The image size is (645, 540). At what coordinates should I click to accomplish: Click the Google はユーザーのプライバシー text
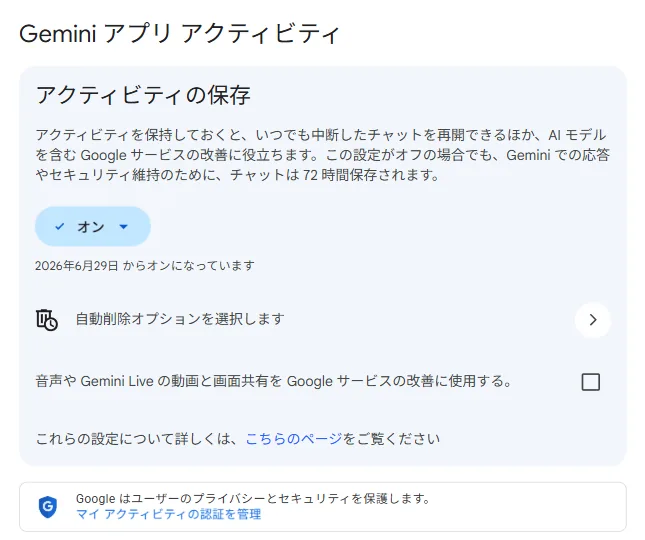coord(253,498)
